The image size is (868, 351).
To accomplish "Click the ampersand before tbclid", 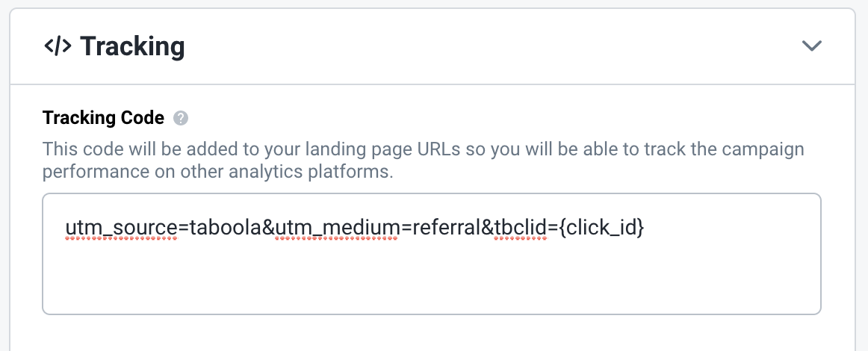I will [x=486, y=227].
